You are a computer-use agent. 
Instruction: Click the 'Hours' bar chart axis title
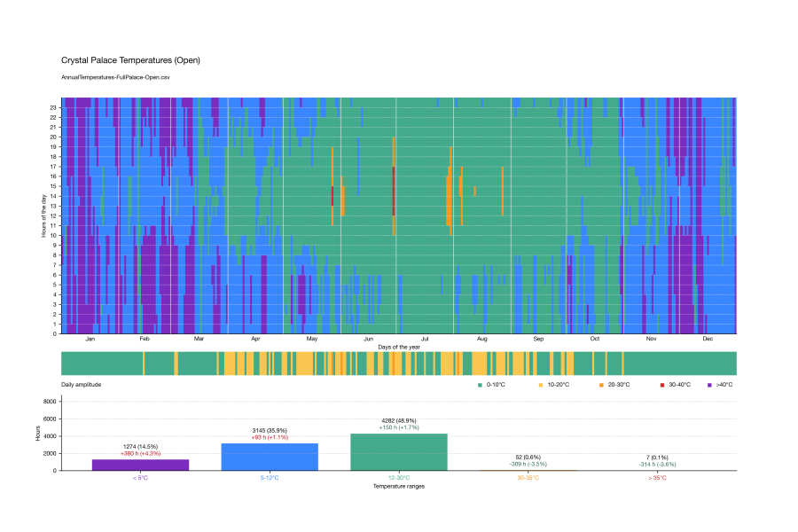pos(38,434)
